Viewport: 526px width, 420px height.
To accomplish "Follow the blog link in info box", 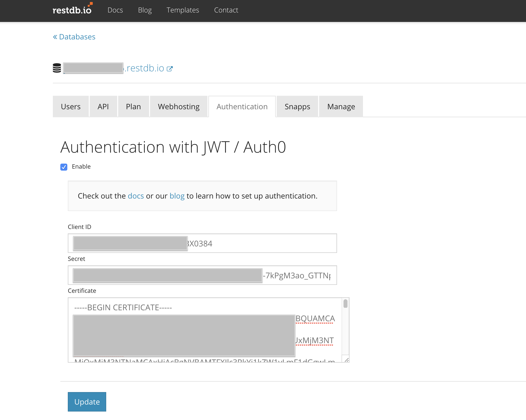I will 177,196.
